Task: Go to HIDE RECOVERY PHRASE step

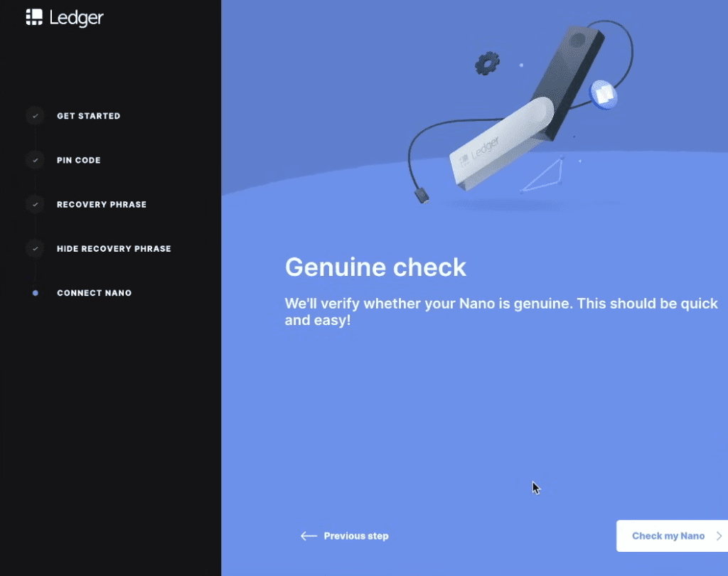Action: [114, 249]
